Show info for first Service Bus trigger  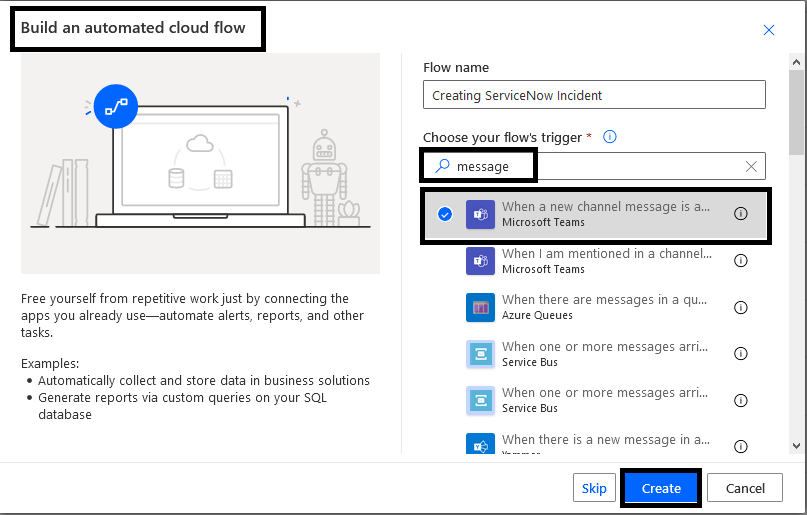741,353
